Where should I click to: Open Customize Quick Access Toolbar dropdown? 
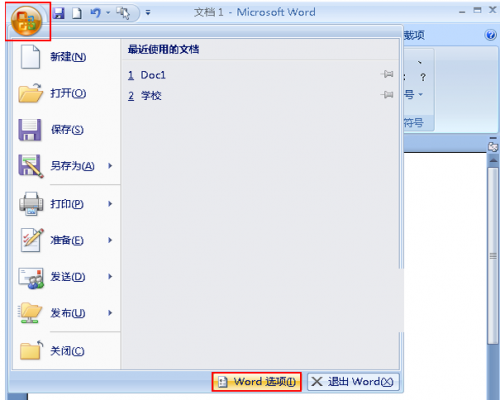click(148, 13)
